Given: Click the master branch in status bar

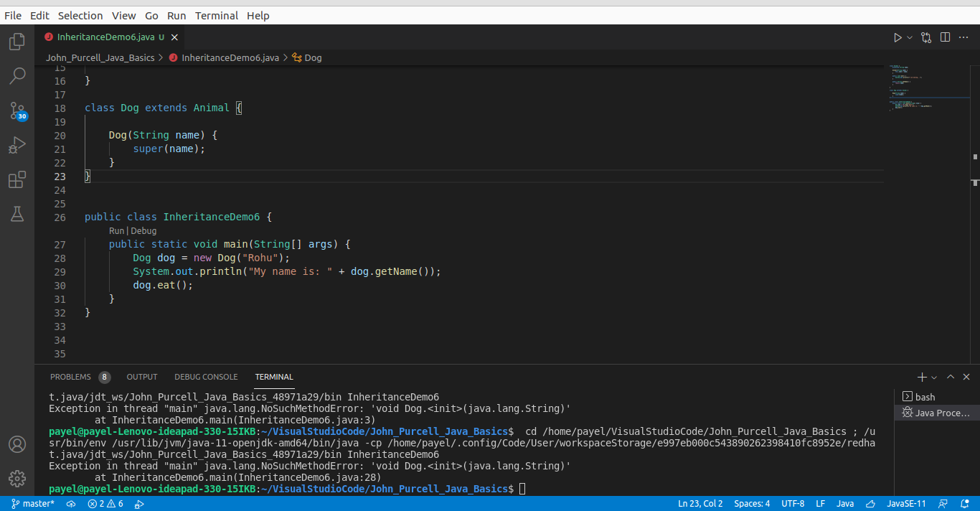Looking at the screenshot, I should pyautogui.click(x=33, y=504).
